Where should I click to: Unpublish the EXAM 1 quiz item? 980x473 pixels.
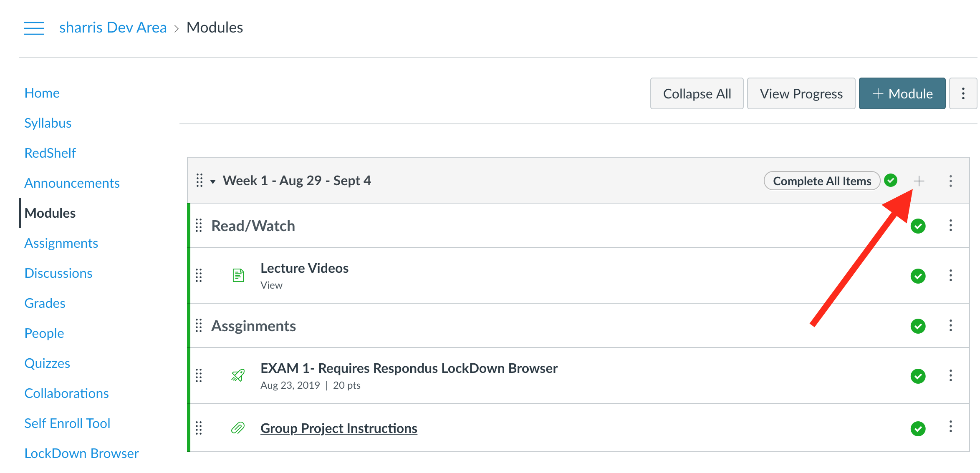click(x=918, y=376)
